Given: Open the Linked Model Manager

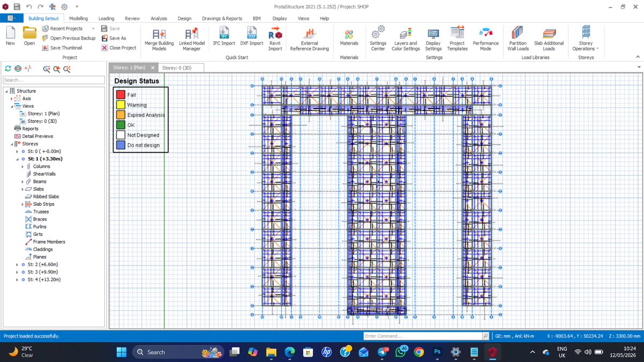Looking at the screenshot, I should pos(191,34).
